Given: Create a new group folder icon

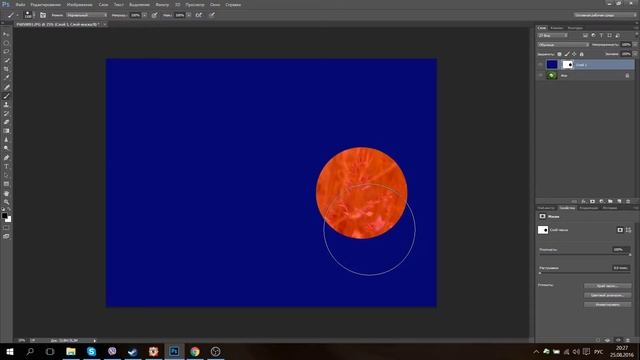Looking at the screenshot, I should click(x=610, y=201).
